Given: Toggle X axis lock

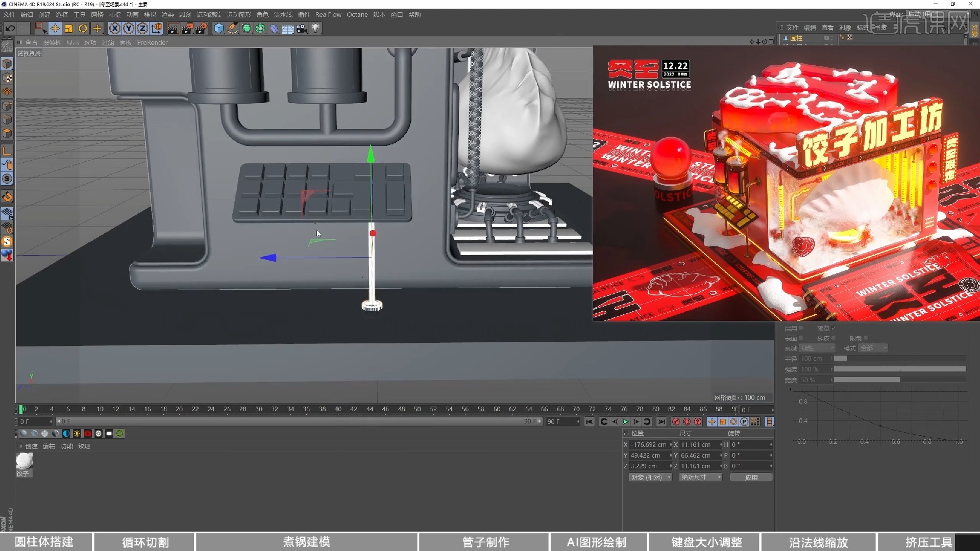Looking at the screenshot, I should [115, 29].
